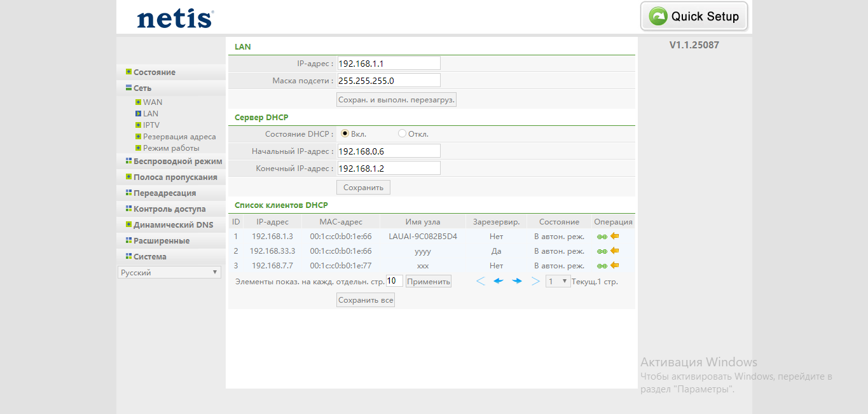Click the Сохранить все button
Image resolution: width=868 pixels, height=414 pixels.
click(366, 300)
